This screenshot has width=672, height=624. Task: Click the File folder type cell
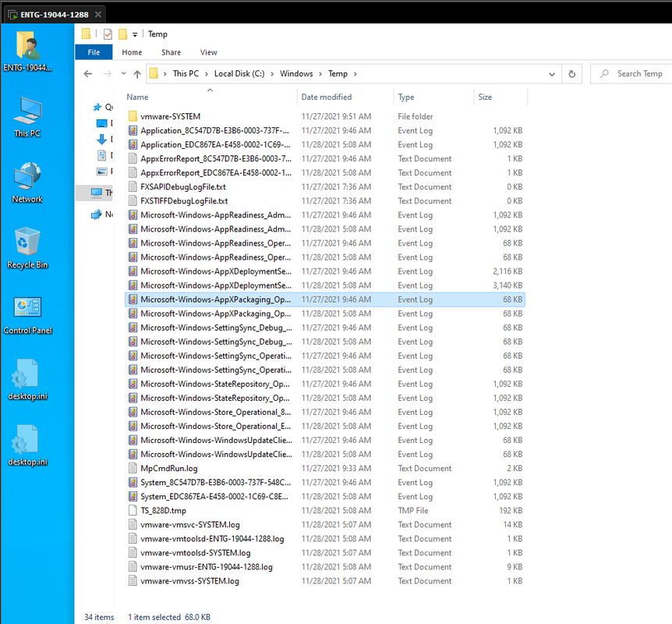point(416,117)
